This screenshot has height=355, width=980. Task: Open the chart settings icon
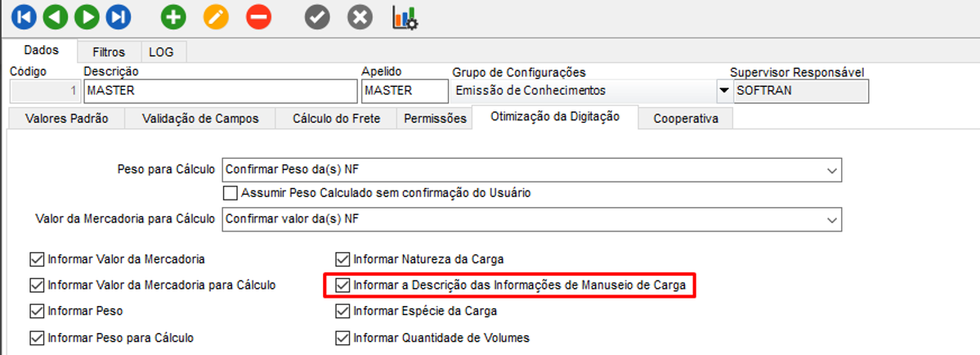tap(405, 17)
